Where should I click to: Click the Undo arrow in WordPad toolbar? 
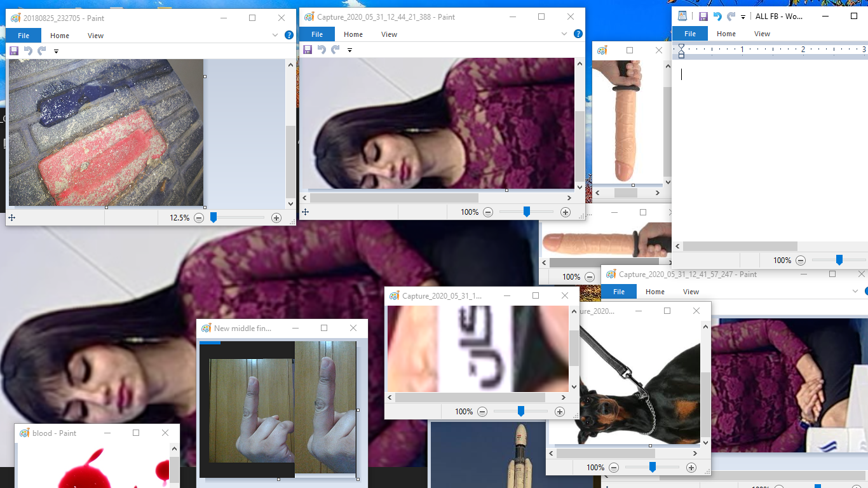coord(717,17)
